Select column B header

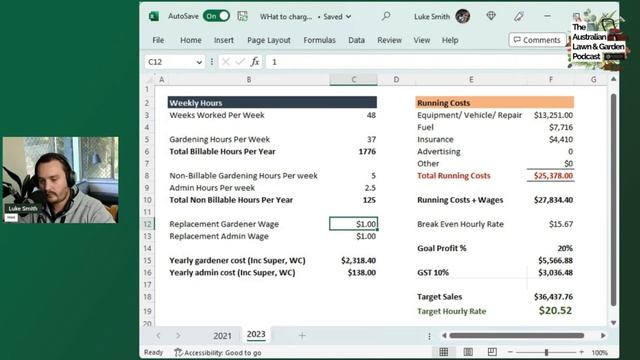pos(249,80)
